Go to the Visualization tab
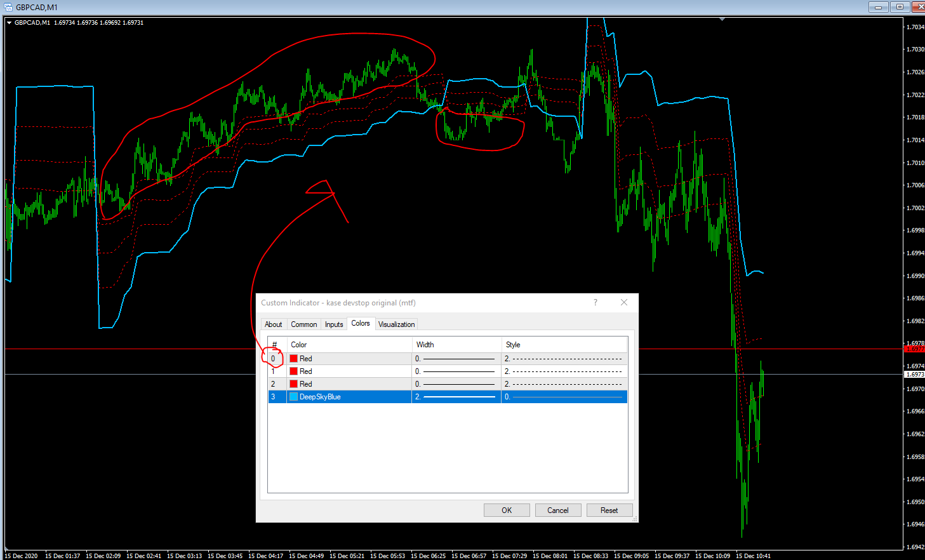This screenshot has width=925, height=560. point(396,324)
